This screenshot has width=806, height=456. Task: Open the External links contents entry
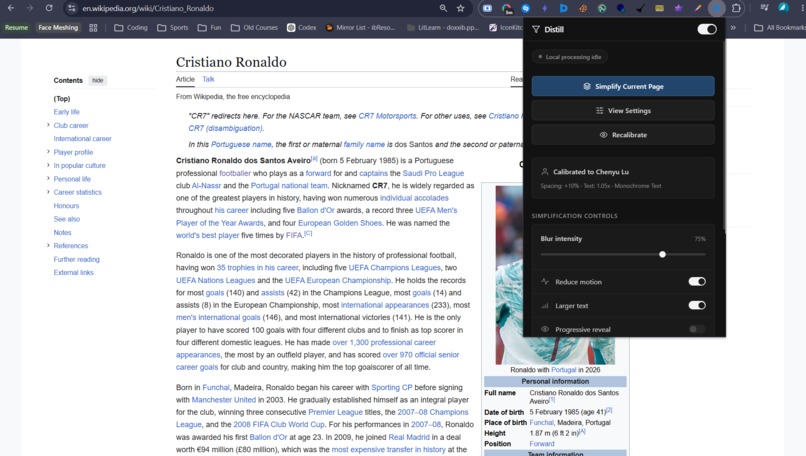click(74, 272)
